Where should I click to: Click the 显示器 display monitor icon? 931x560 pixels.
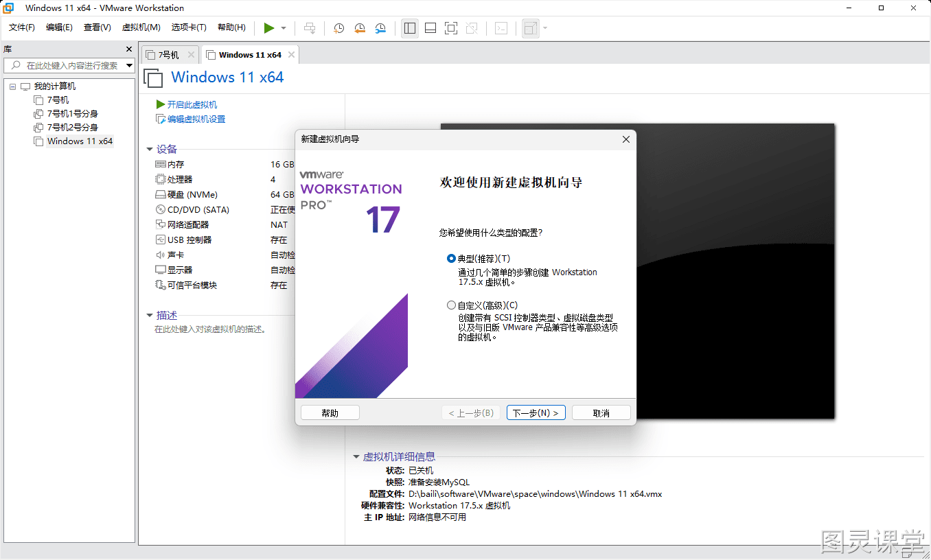[161, 270]
